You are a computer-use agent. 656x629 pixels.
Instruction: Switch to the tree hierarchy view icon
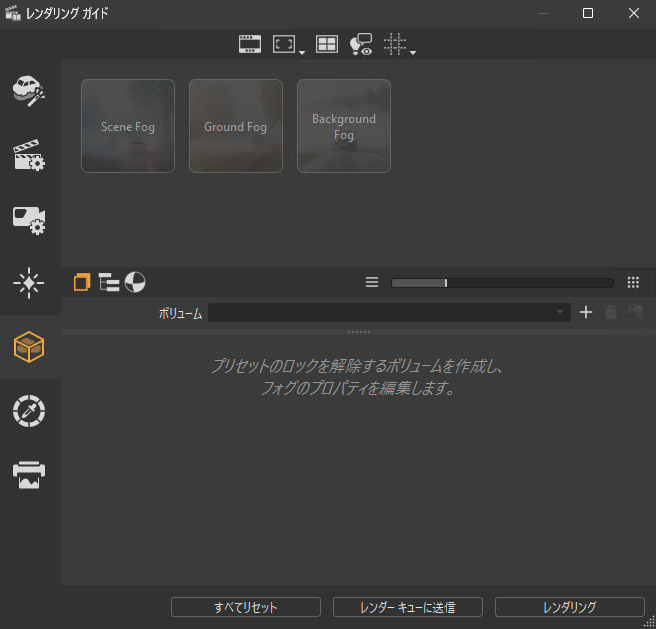click(109, 282)
